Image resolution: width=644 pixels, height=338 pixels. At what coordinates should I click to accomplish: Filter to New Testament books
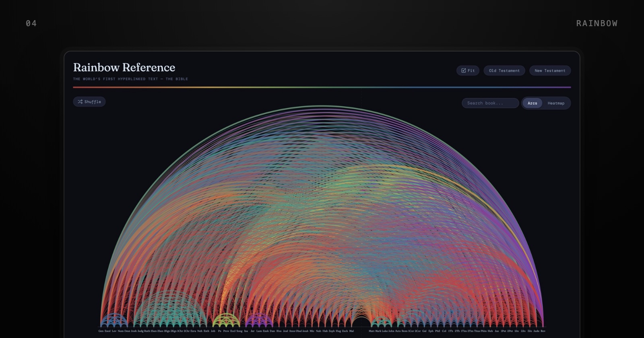point(550,70)
